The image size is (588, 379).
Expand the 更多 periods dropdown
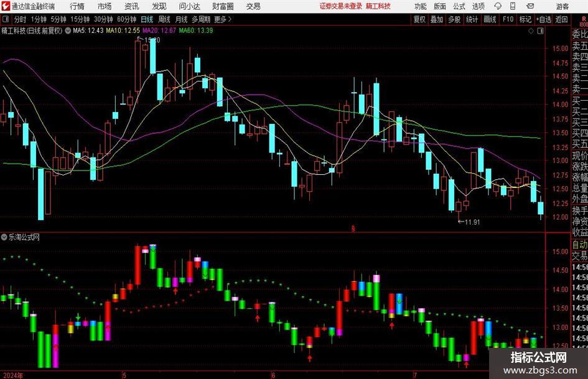click(223, 19)
